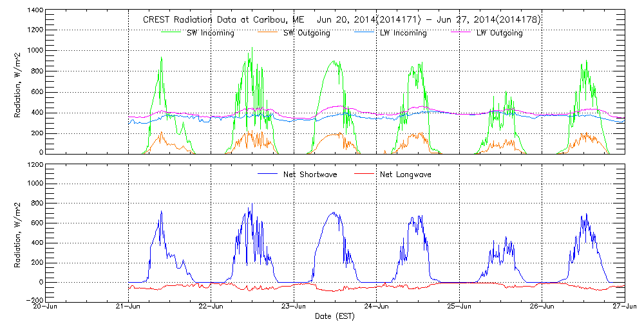This screenshot has width=644, height=322.
Task: Select the 20-Jun x-axis tick label
Action: (46, 308)
